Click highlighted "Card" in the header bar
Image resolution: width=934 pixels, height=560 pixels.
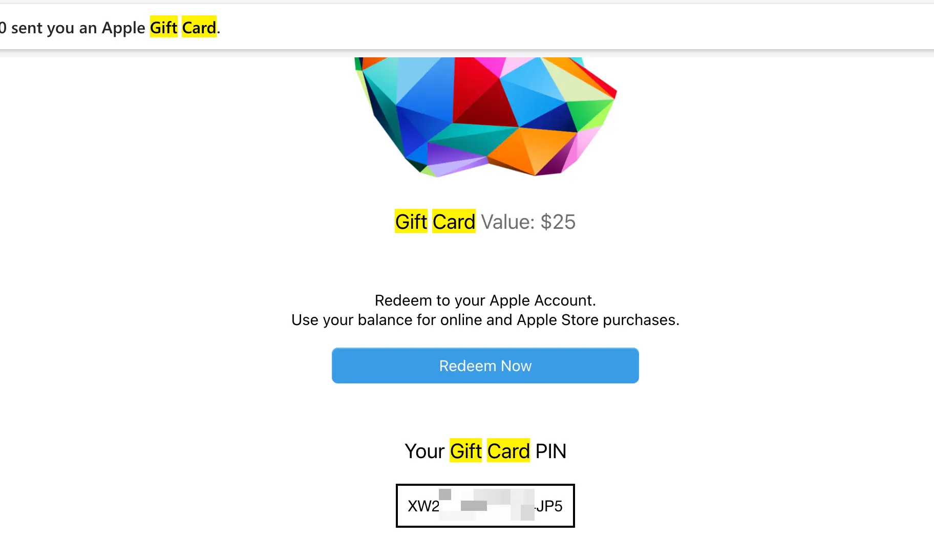[199, 28]
